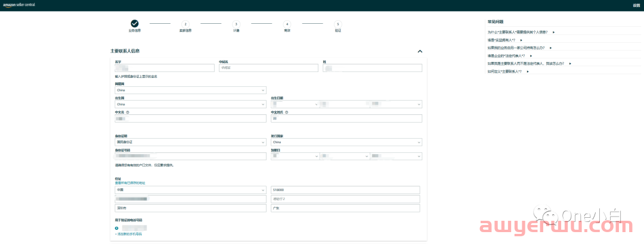Open the 身份证明 ID type dropdown
Image resolution: width=644 pixels, height=244 pixels.
(x=190, y=142)
